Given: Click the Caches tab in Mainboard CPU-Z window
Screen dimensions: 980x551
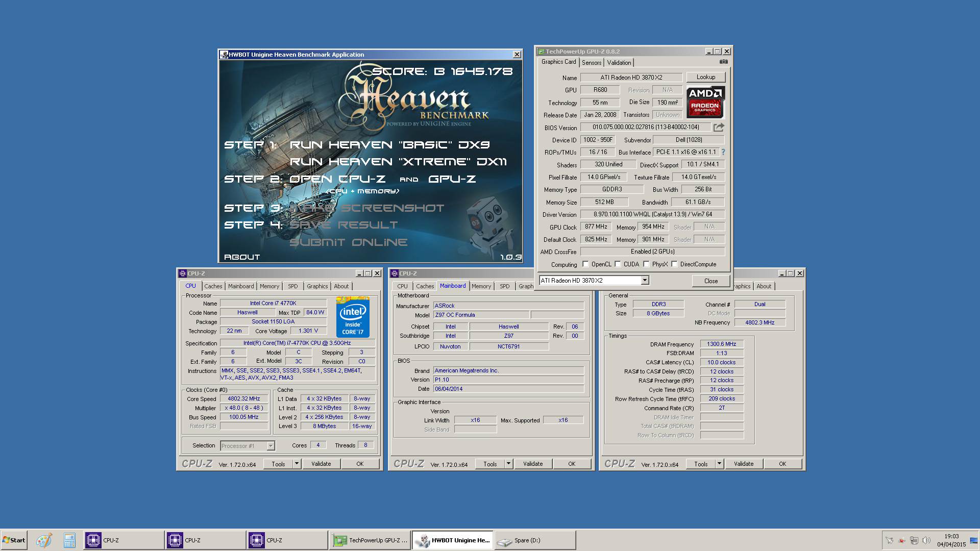Looking at the screenshot, I should (x=425, y=286).
